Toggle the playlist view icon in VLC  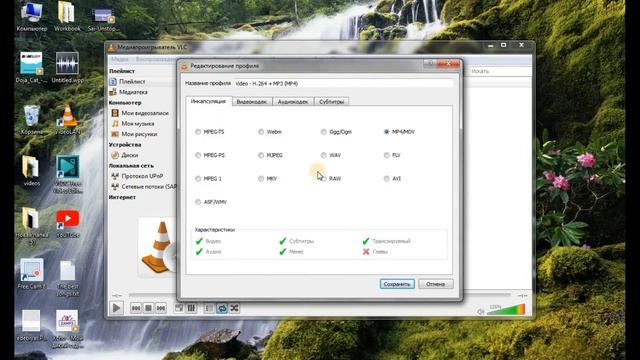click(209, 308)
